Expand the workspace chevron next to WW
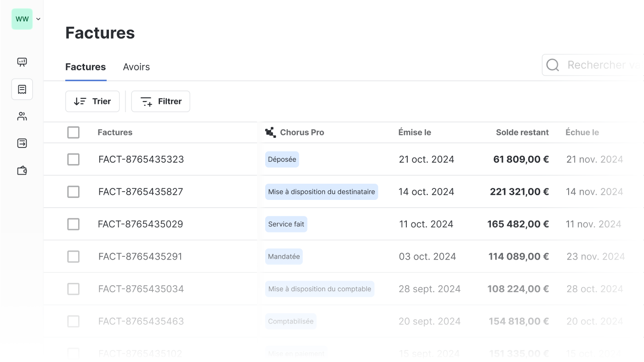This screenshot has height=362, width=644. click(x=38, y=19)
